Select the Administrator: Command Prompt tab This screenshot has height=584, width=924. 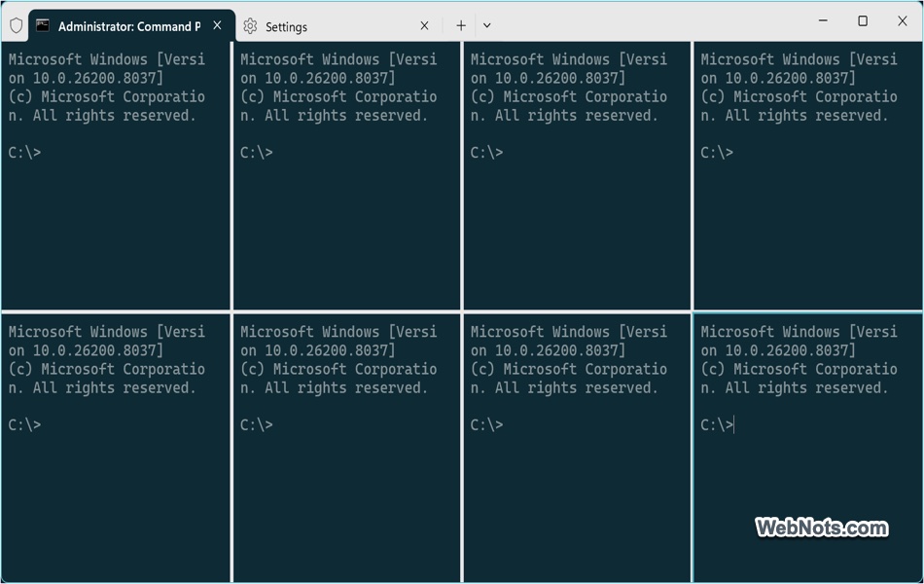tap(132, 26)
